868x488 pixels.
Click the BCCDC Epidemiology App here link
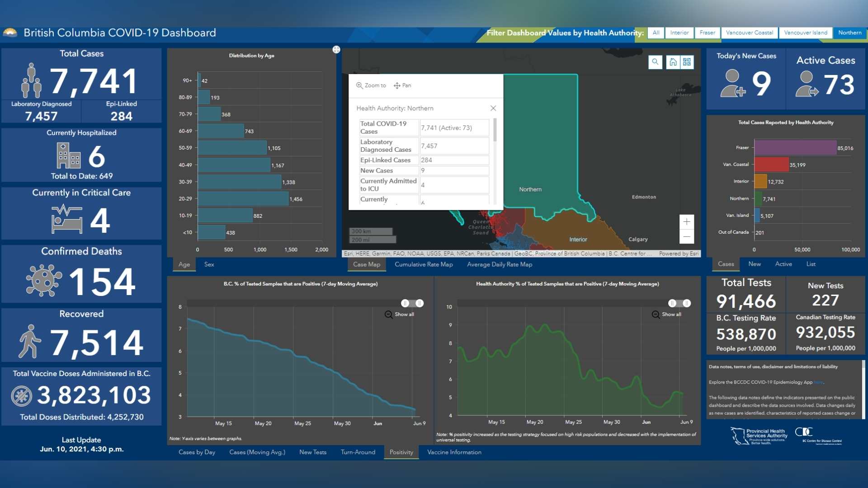[818, 382]
